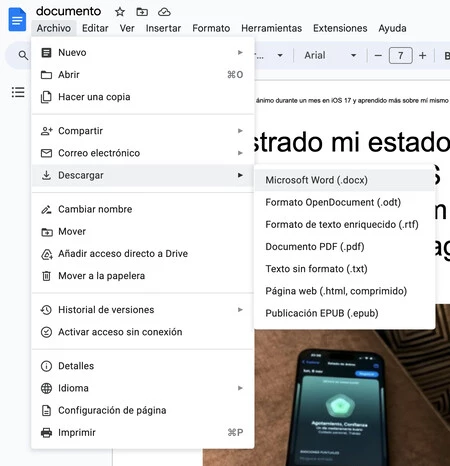Screen dimensions: 450x466
Task: Open the Insertar menu
Action: 163,28
